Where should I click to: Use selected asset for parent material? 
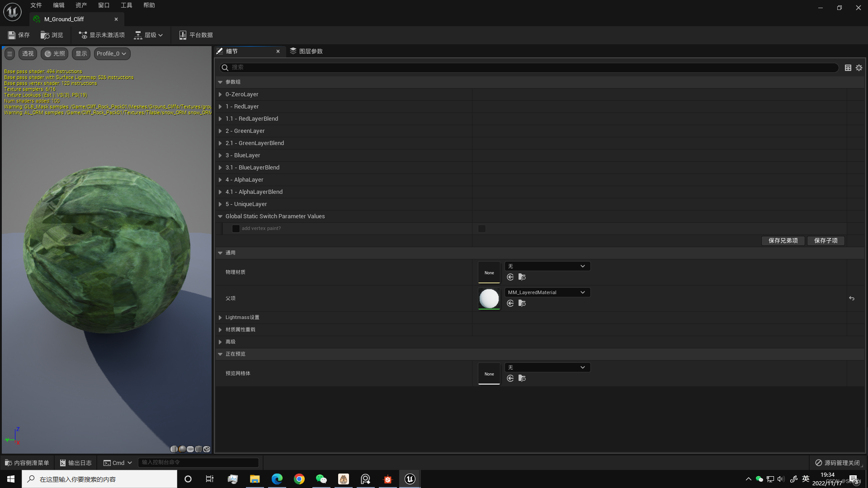point(510,303)
